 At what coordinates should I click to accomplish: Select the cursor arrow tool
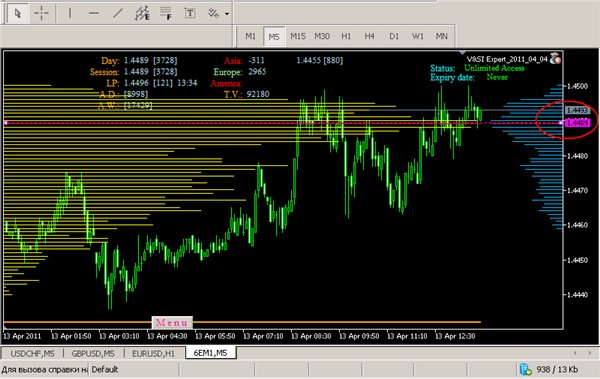(17, 13)
